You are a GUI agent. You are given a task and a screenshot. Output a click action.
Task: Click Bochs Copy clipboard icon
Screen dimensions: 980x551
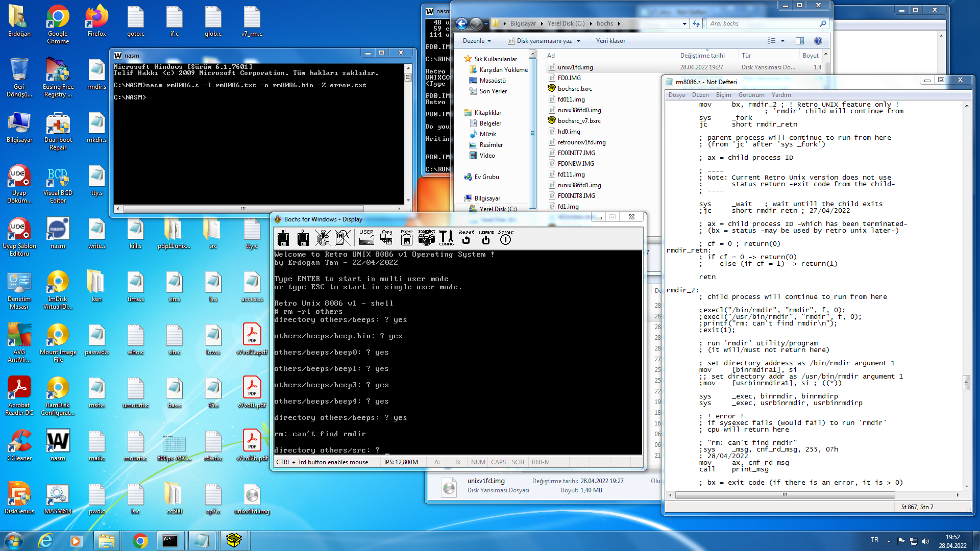click(386, 238)
